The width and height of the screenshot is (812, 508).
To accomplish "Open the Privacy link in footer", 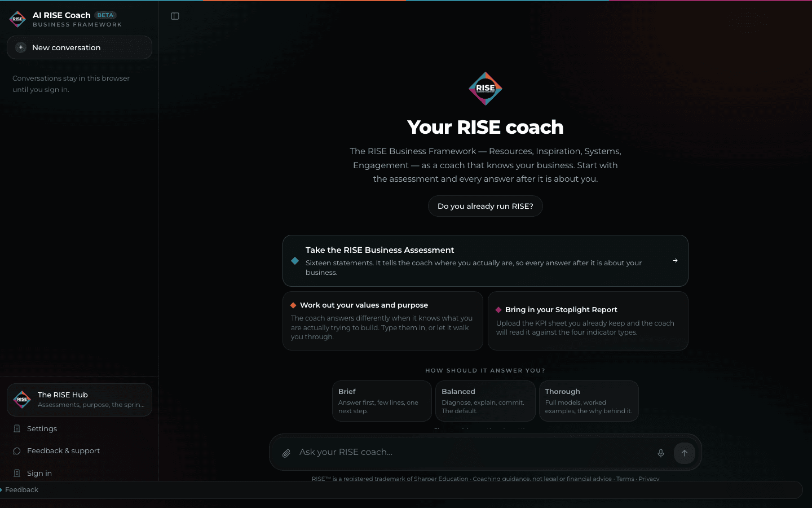I will [x=649, y=479].
